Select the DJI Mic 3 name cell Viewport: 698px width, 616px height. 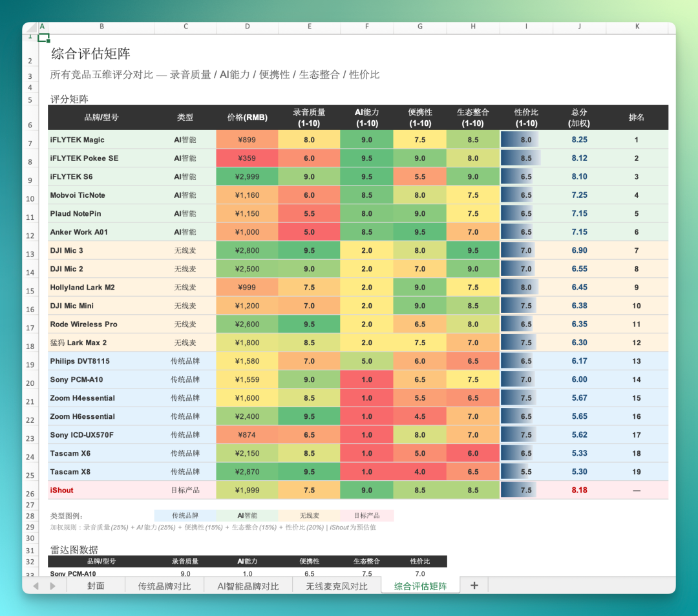click(x=101, y=251)
